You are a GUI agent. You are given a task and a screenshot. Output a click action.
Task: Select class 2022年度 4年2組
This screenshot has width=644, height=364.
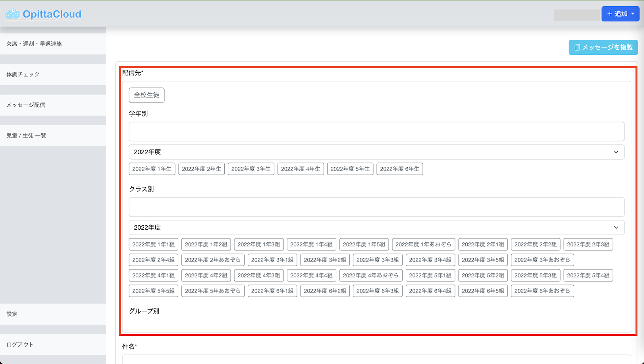(x=206, y=275)
